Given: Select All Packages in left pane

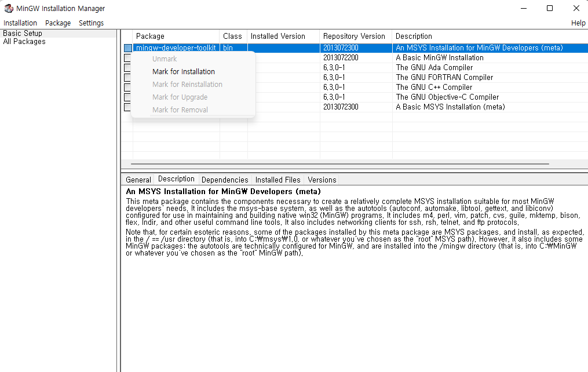Looking at the screenshot, I should tap(24, 42).
